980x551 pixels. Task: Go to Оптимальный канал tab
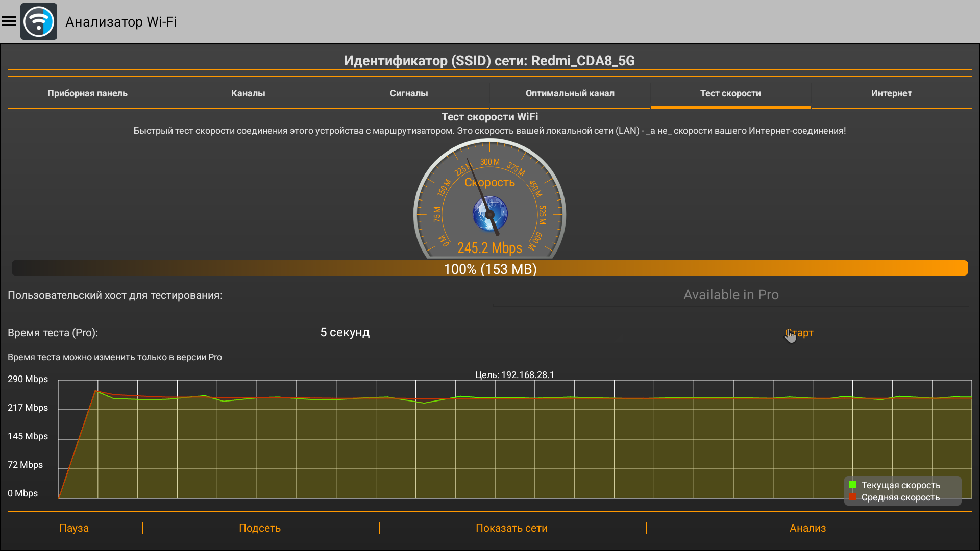[570, 93]
